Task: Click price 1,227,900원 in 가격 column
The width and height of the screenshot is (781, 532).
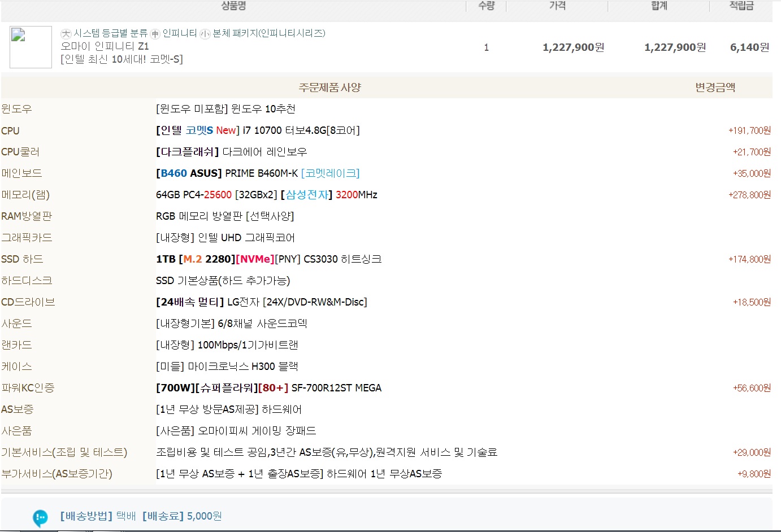Action: tap(573, 47)
